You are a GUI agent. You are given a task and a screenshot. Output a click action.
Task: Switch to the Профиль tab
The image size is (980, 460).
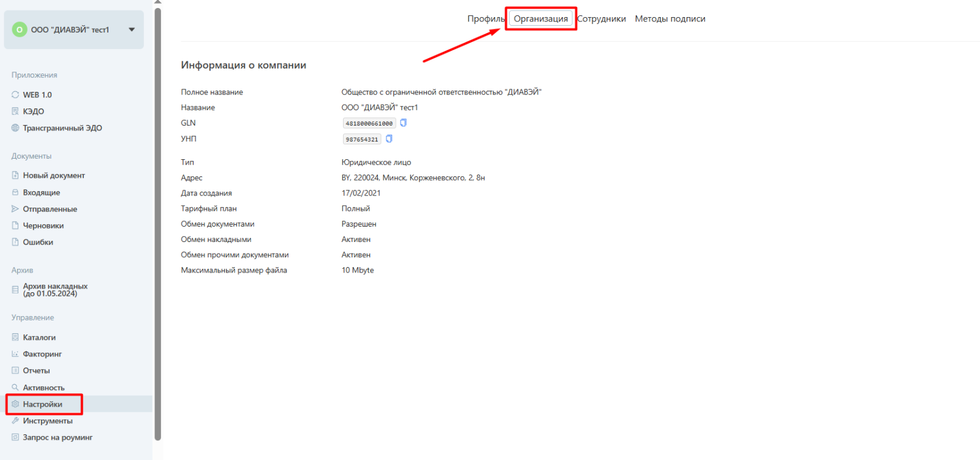pyautogui.click(x=486, y=19)
